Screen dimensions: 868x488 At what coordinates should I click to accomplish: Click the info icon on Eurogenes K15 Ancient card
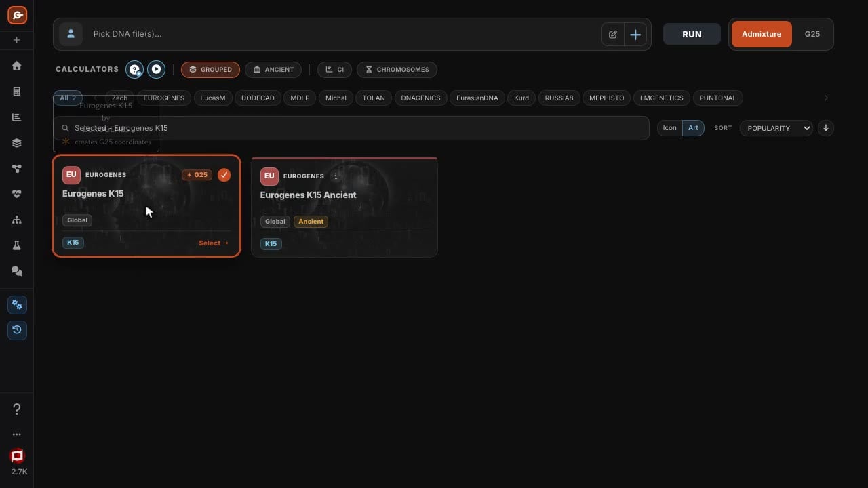click(335, 176)
